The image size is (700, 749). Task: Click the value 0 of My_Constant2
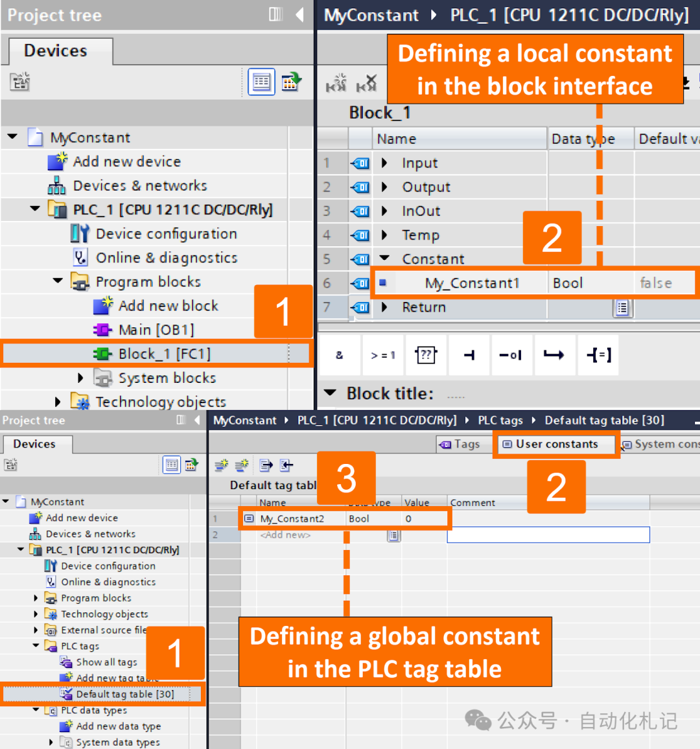[408, 519]
